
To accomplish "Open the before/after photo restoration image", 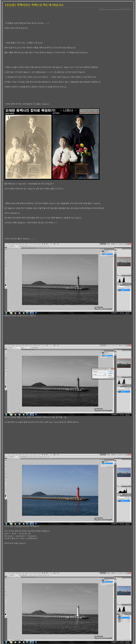I will point(52,144).
